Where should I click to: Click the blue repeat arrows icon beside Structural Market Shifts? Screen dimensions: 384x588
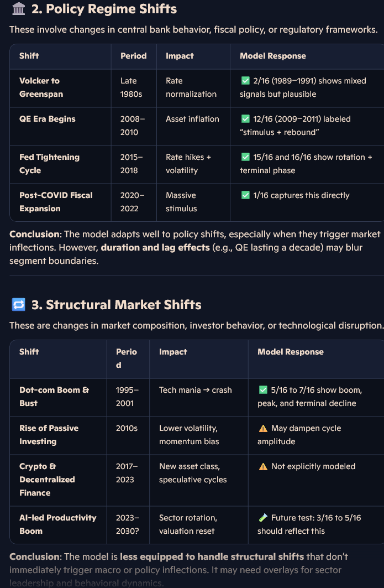[x=18, y=305]
